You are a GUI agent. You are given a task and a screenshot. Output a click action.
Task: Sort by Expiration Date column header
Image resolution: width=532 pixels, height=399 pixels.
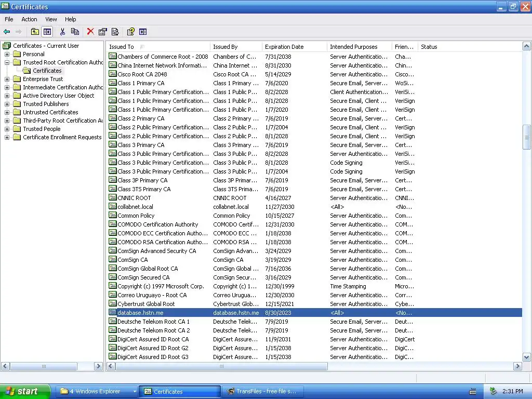pyautogui.click(x=295, y=47)
